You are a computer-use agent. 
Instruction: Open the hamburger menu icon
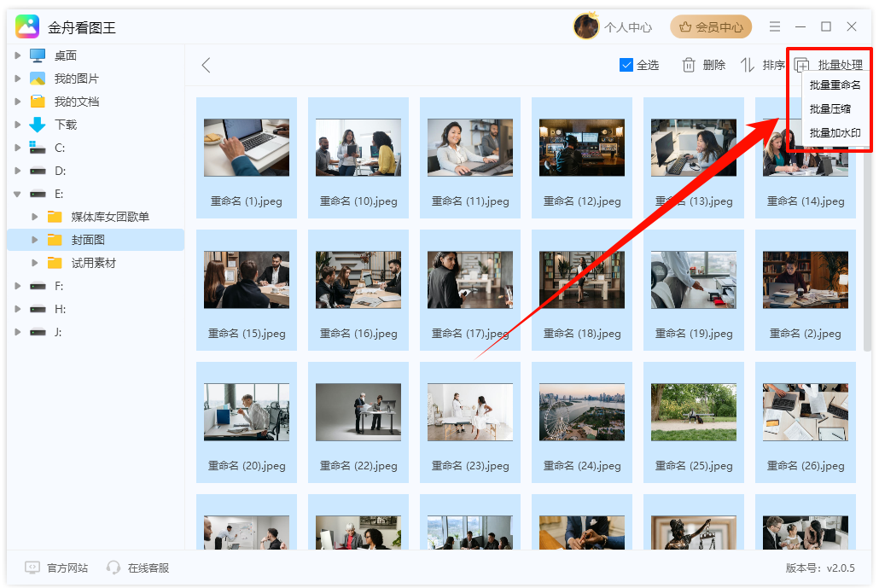click(x=775, y=27)
